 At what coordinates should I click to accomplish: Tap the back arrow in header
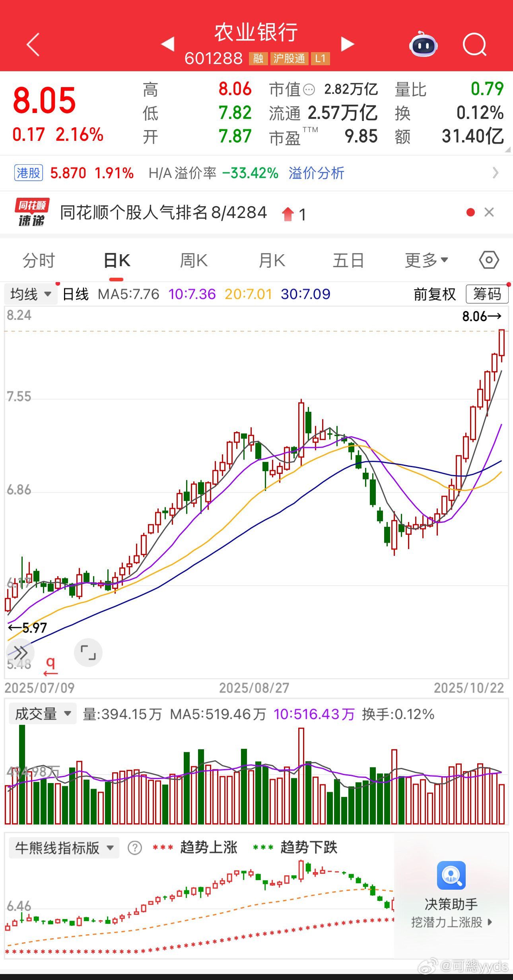tap(33, 45)
